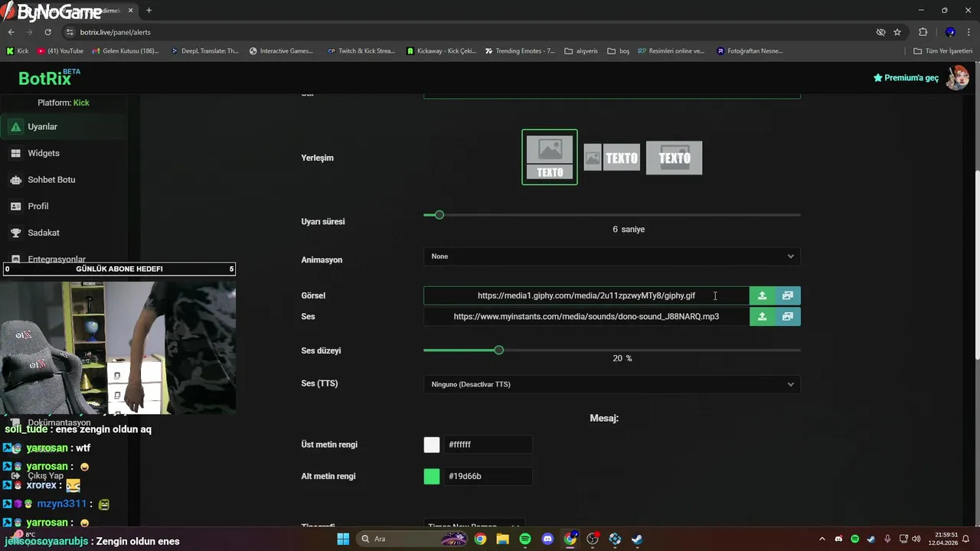
Task: Open media gallery for Ses
Action: pyautogui.click(x=788, y=316)
